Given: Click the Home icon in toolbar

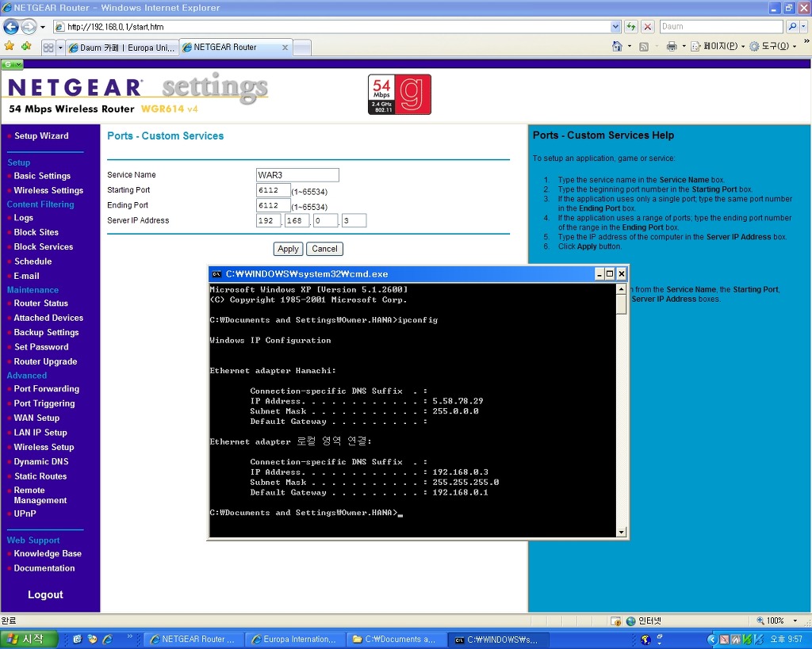Looking at the screenshot, I should pyautogui.click(x=617, y=47).
